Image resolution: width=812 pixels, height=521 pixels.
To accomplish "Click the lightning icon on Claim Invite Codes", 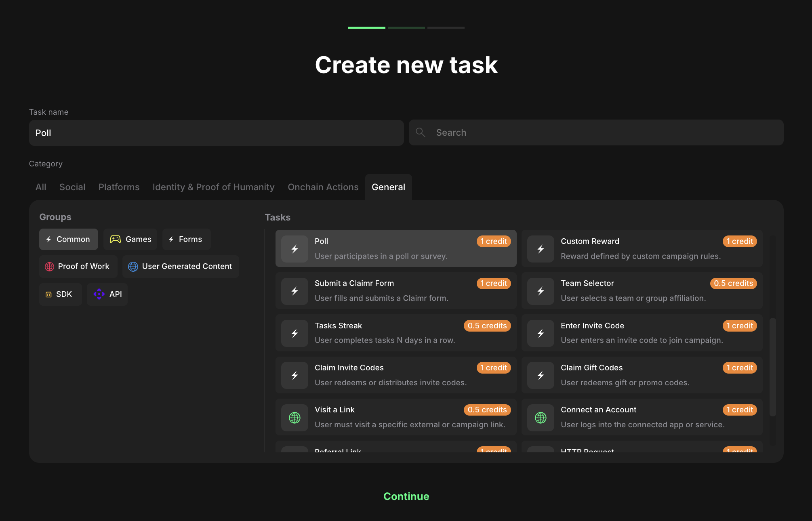I will (295, 375).
